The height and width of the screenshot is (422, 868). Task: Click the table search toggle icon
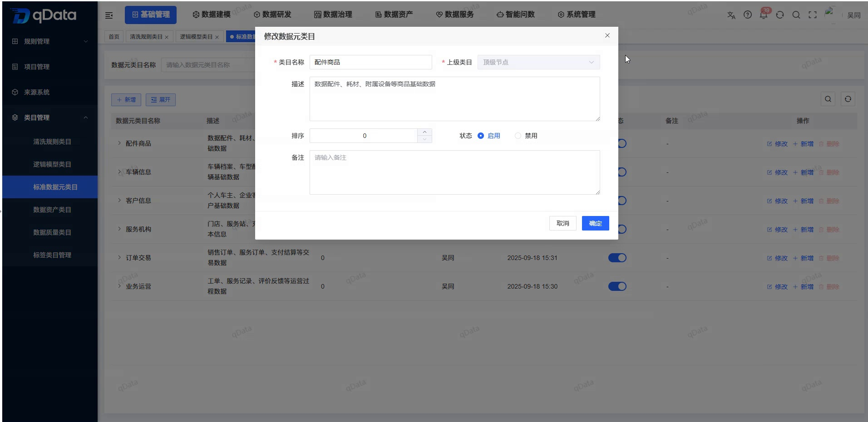click(828, 99)
